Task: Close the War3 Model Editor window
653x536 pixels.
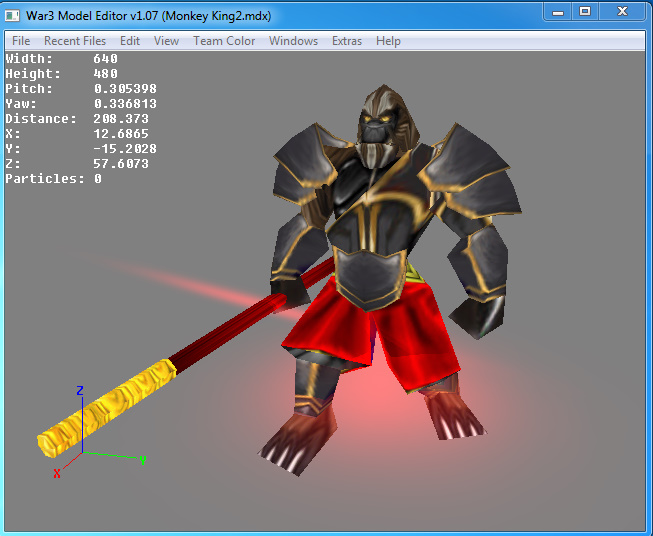Action: click(622, 12)
